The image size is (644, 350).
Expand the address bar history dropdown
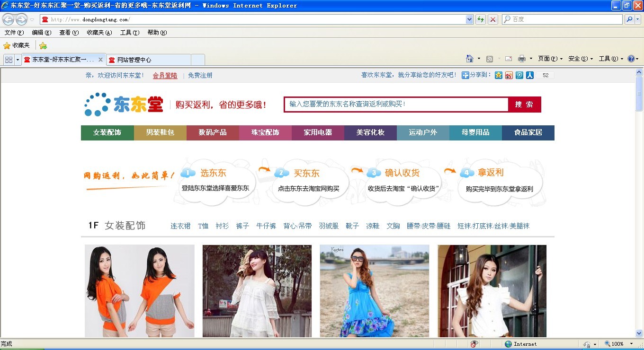coord(469,19)
